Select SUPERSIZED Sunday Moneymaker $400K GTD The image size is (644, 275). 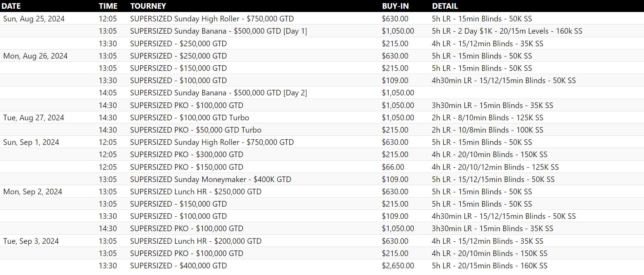210,180
